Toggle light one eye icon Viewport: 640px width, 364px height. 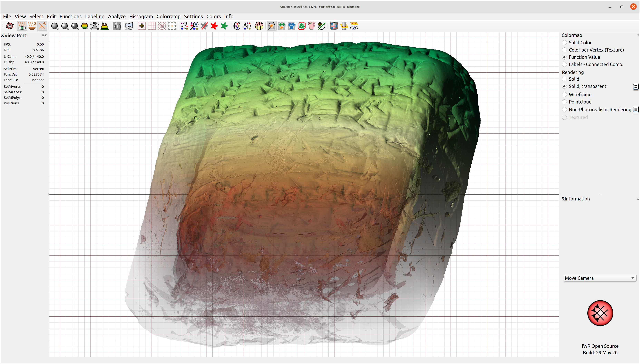(x=22, y=26)
